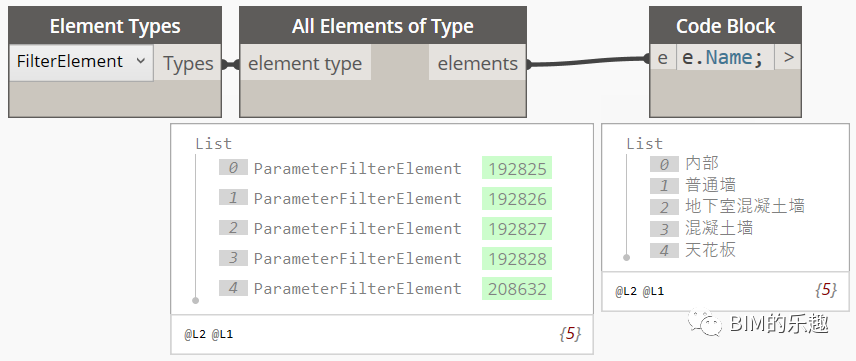Select index 2 ParameterFilterElement row
The height and width of the screenshot is (361, 856).
[385, 228]
